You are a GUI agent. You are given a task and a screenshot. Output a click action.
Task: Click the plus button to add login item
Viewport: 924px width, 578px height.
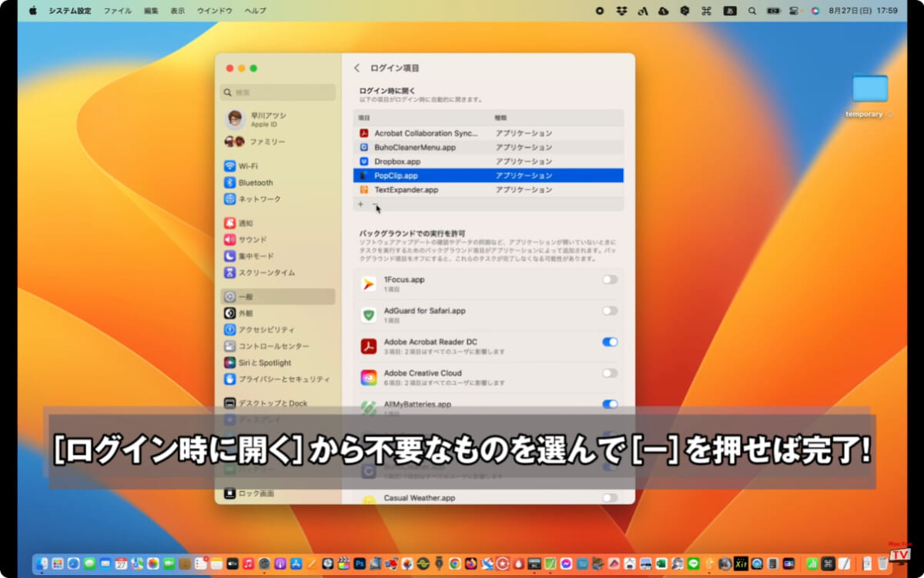point(360,204)
